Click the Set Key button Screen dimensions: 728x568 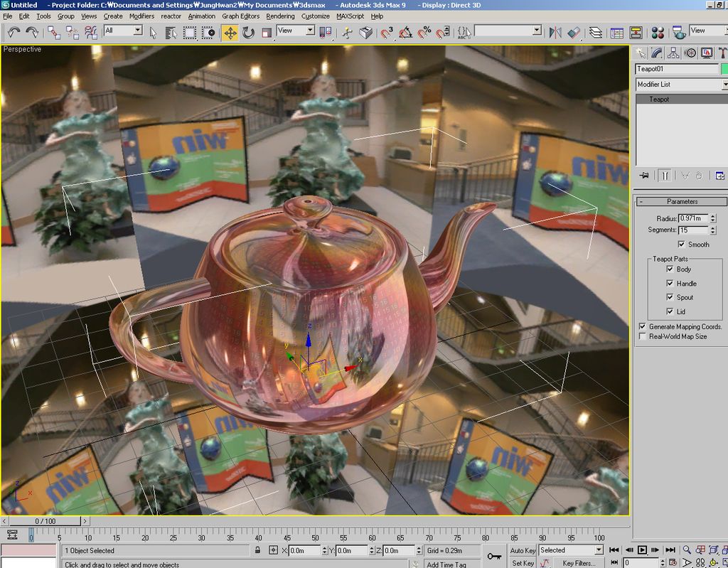[x=523, y=563]
